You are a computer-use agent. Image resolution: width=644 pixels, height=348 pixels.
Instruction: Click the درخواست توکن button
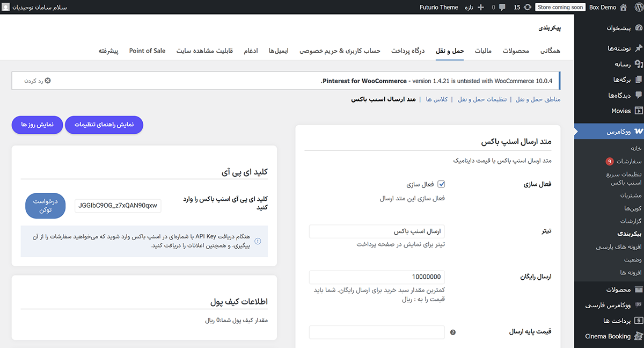point(46,205)
